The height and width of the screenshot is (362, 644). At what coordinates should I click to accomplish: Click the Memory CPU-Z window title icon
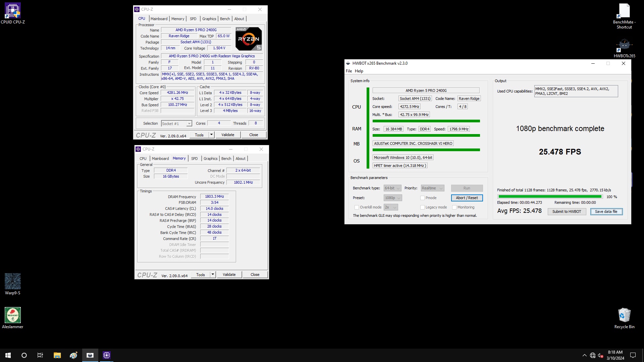coord(138,149)
